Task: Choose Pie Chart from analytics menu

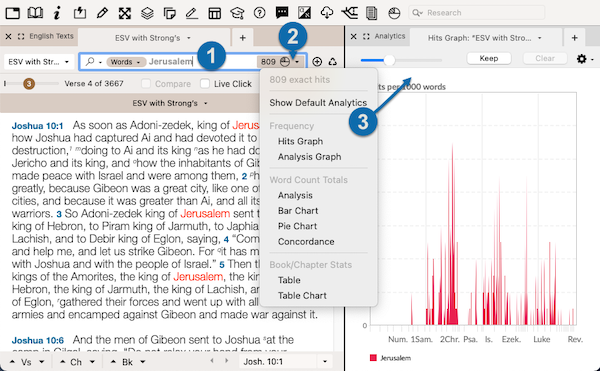Action: (297, 226)
